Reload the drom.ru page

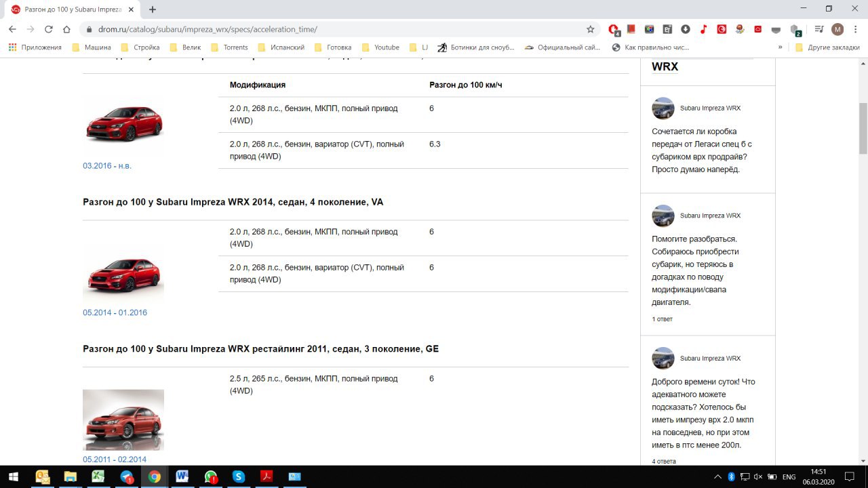coord(48,29)
